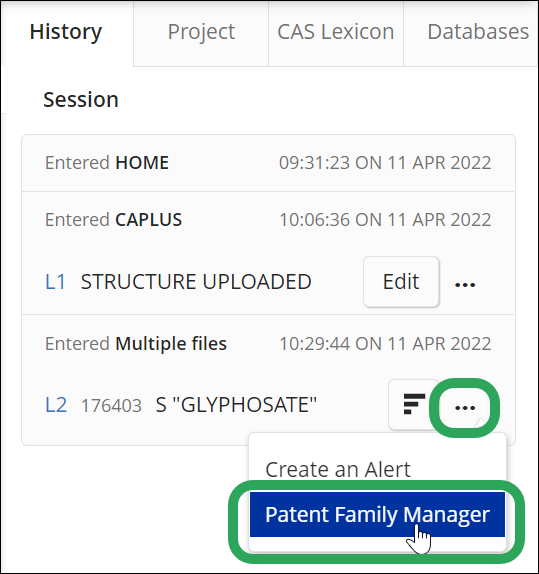The height and width of the screenshot is (574, 539).
Task: Select the History tab
Action: [x=66, y=32]
